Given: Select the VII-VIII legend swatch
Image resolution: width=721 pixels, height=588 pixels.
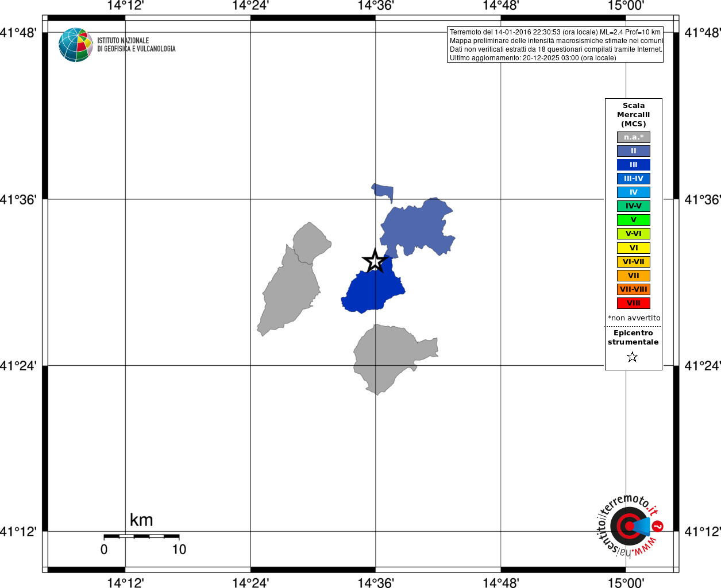Looking at the screenshot, I should point(634,289).
